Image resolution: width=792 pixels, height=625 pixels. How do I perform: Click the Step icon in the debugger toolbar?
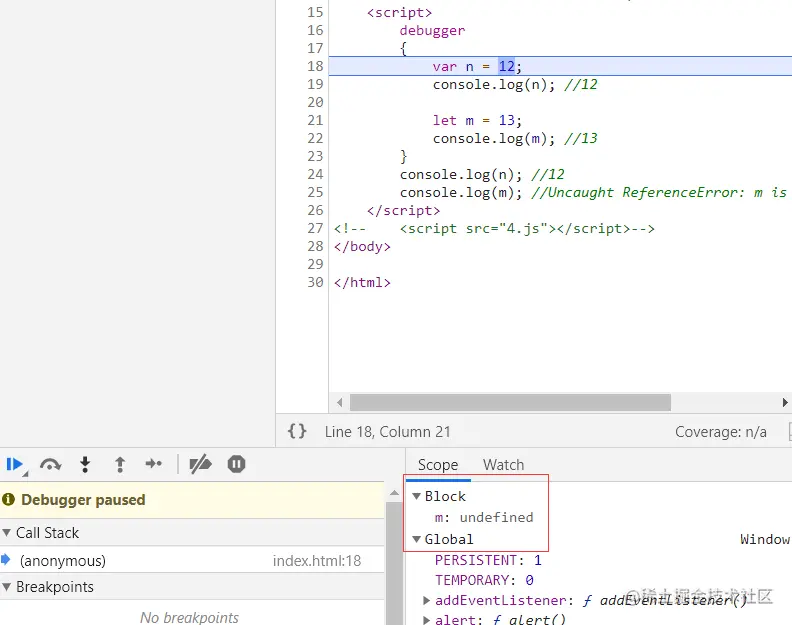pyautogui.click(x=154, y=463)
